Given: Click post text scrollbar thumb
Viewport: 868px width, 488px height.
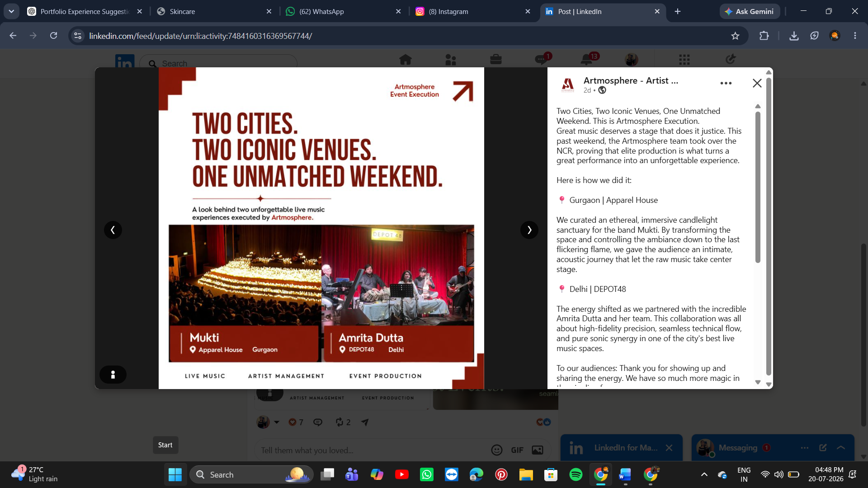Looking at the screenshot, I should [758, 187].
